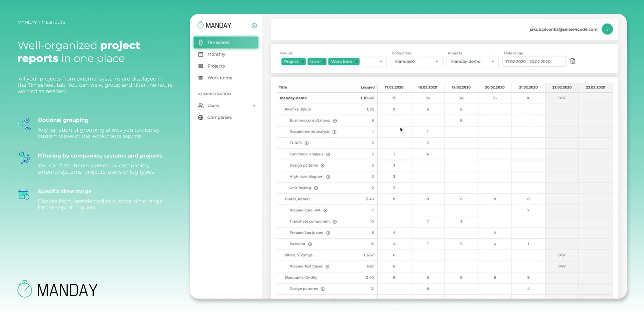Click the Logged column header
Viewport: 644px width, 315px height.
pos(367,87)
